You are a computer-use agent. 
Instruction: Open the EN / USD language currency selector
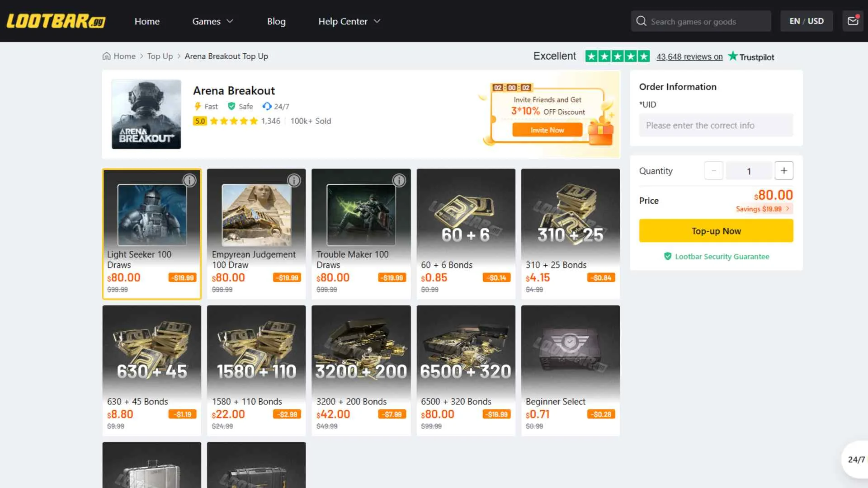tap(807, 21)
